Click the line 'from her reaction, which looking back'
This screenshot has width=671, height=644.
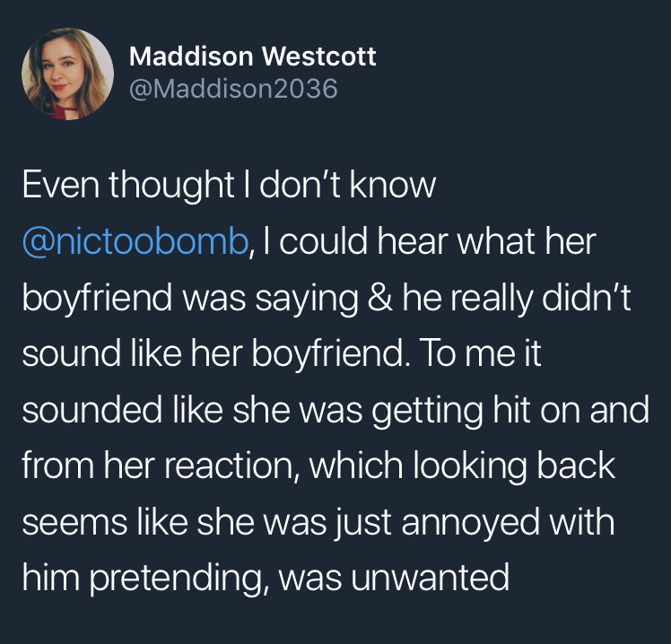tap(318, 466)
